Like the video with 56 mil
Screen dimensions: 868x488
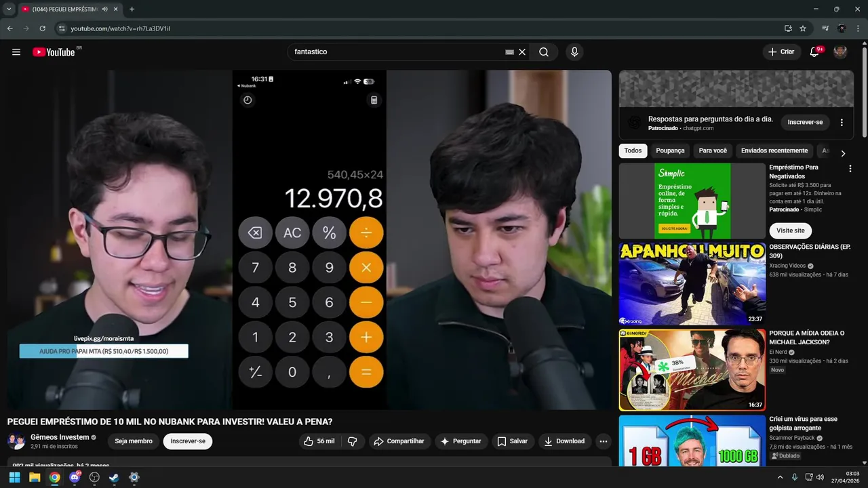click(319, 441)
